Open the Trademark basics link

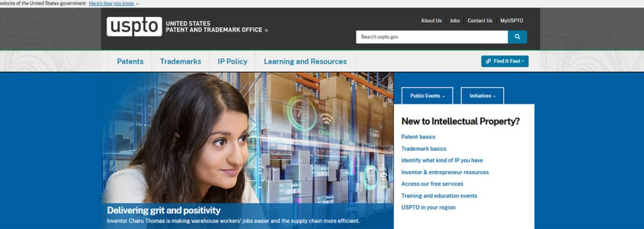423,149
